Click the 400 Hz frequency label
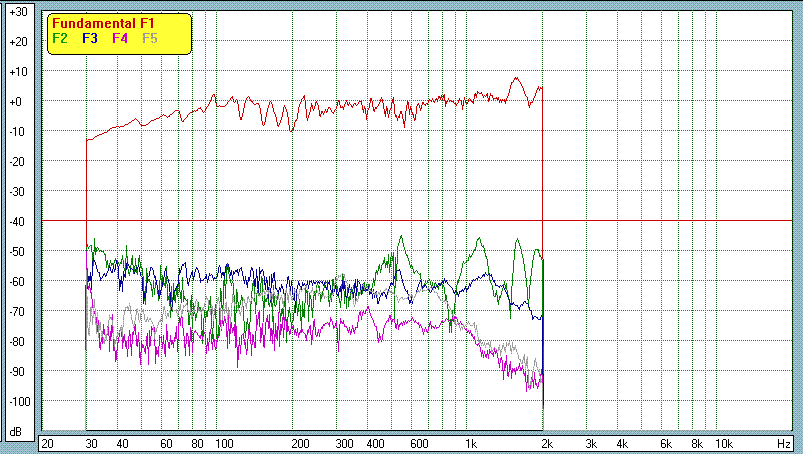 pyautogui.click(x=375, y=444)
